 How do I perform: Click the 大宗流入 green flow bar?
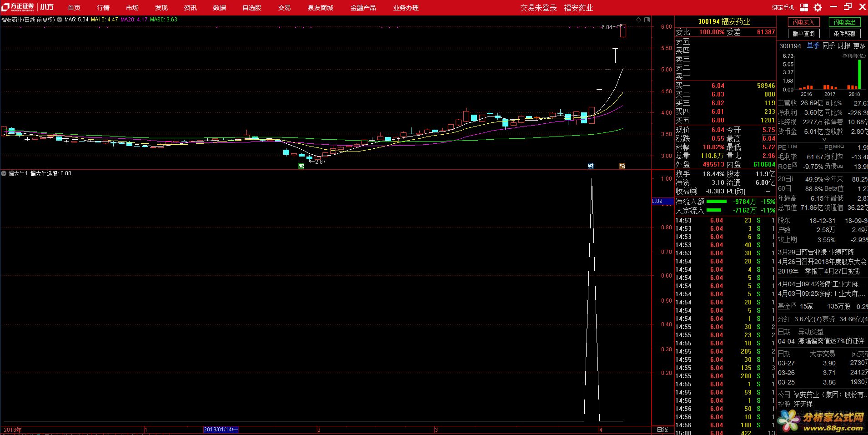pos(714,210)
